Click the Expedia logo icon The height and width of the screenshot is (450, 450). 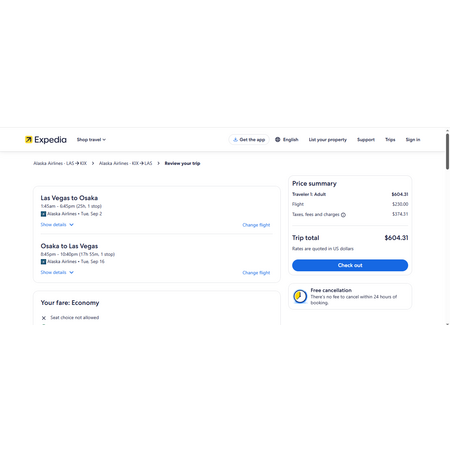pos(29,140)
